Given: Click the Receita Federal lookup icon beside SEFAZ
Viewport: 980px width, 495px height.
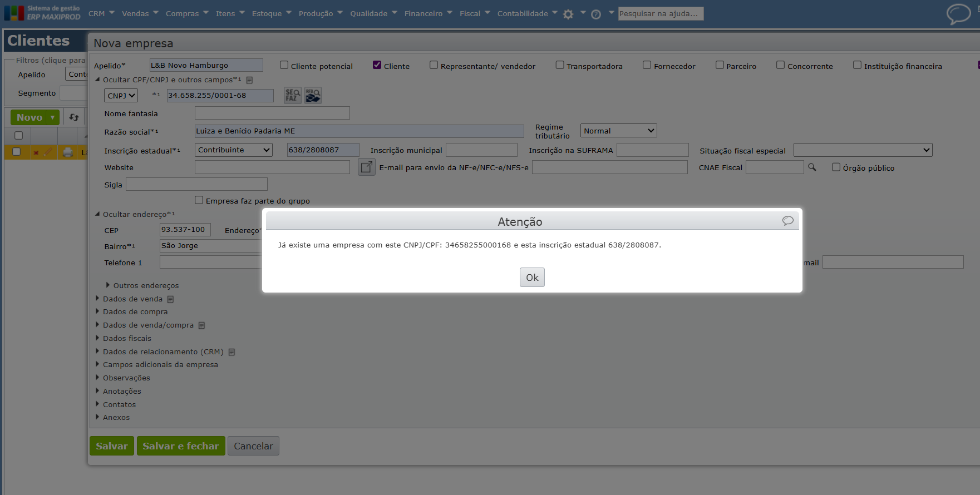Looking at the screenshot, I should [313, 96].
